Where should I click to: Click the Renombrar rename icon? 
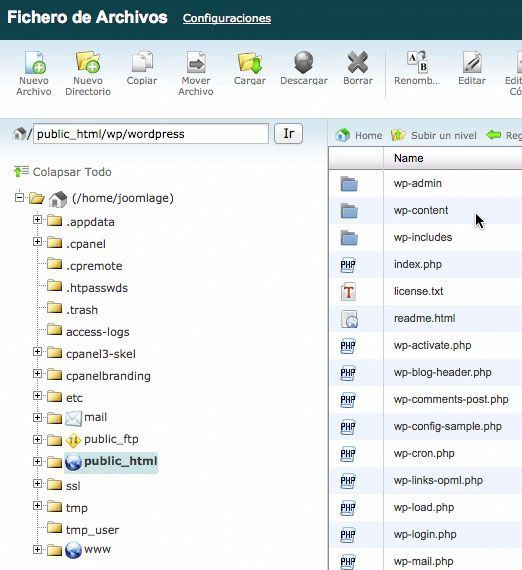(x=417, y=62)
